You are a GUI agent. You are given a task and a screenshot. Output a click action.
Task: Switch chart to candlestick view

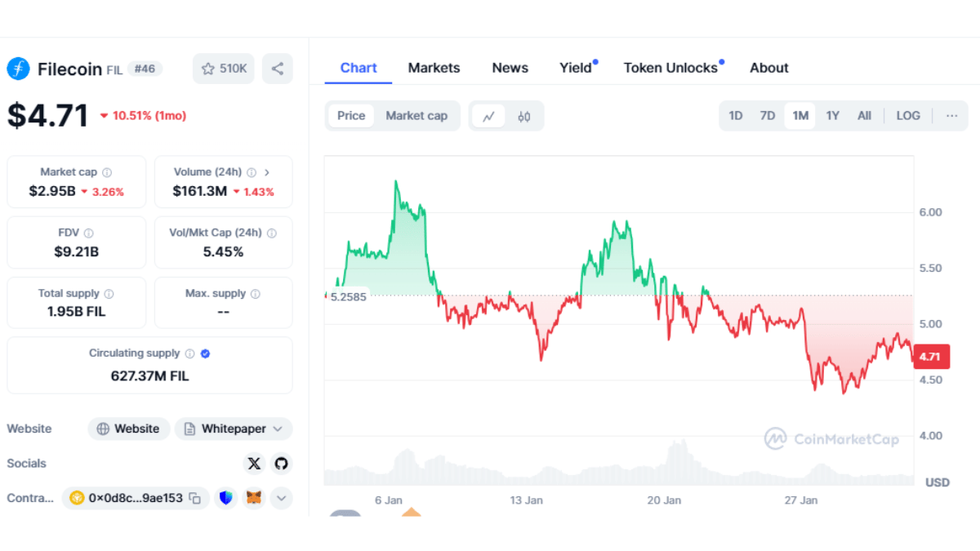[x=523, y=116]
